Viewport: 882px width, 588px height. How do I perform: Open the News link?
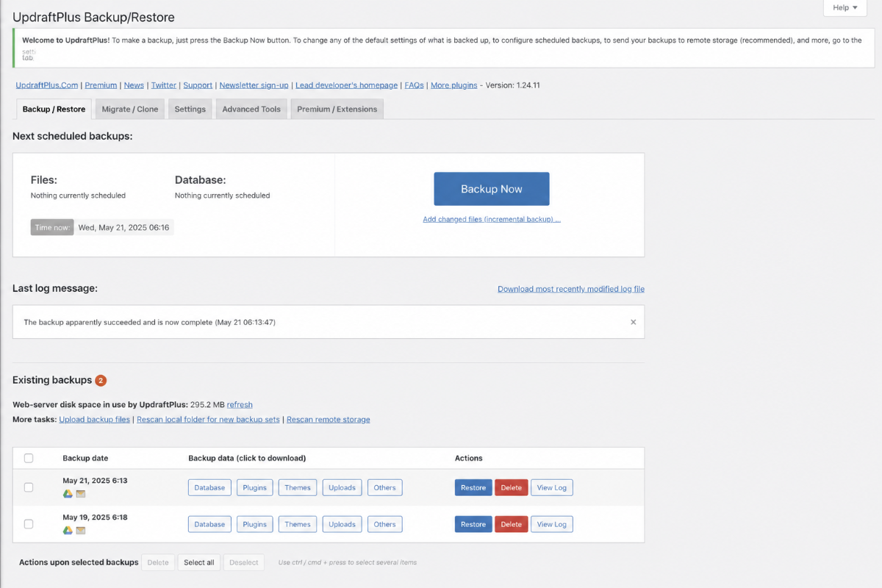click(134, 85)
